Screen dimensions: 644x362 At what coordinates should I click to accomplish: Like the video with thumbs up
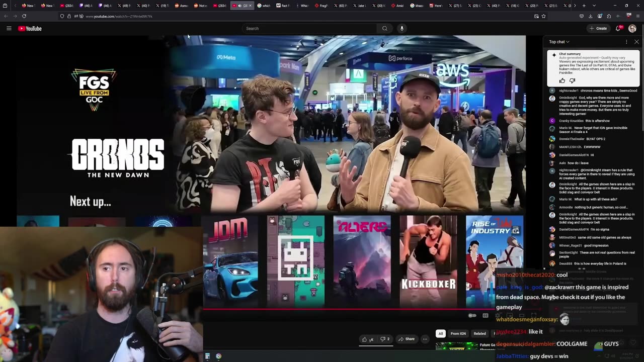(367, 339)
